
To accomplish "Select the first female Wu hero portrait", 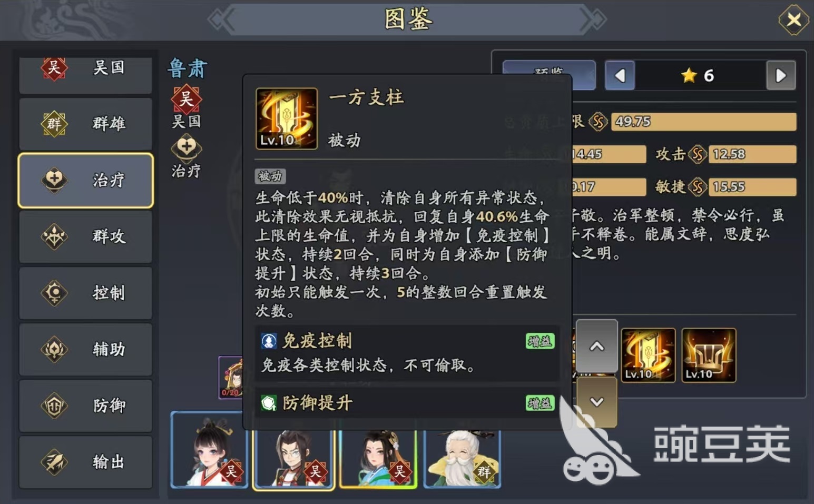I will point(209,449).
